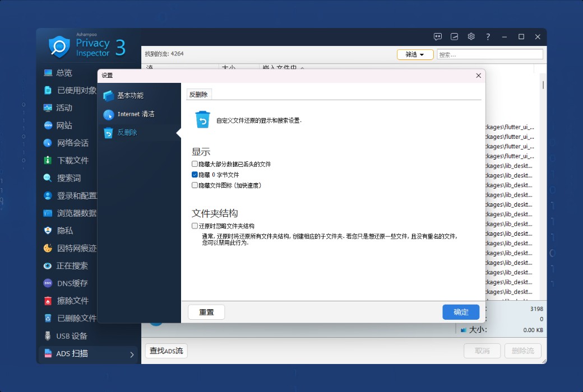Click the help question mark icon
The height and width of the screenshot is (392, 583).
click(x=488, y=36)
